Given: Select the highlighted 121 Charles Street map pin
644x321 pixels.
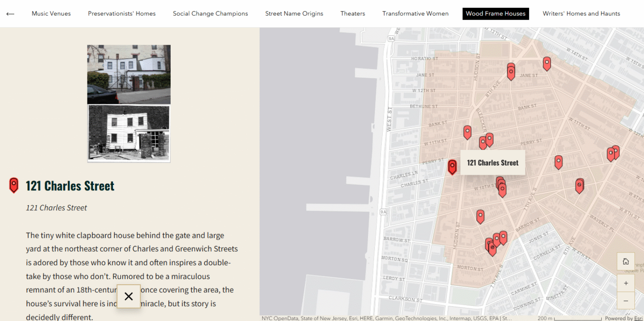Looking at the screenshot, I should [452, 166].
